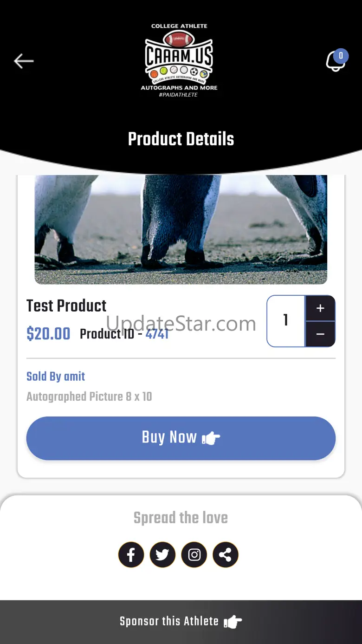This screenshot has width=362, height=644.
Task: Tap Sponsor this Athlete bar
Action: coord(181,622)
